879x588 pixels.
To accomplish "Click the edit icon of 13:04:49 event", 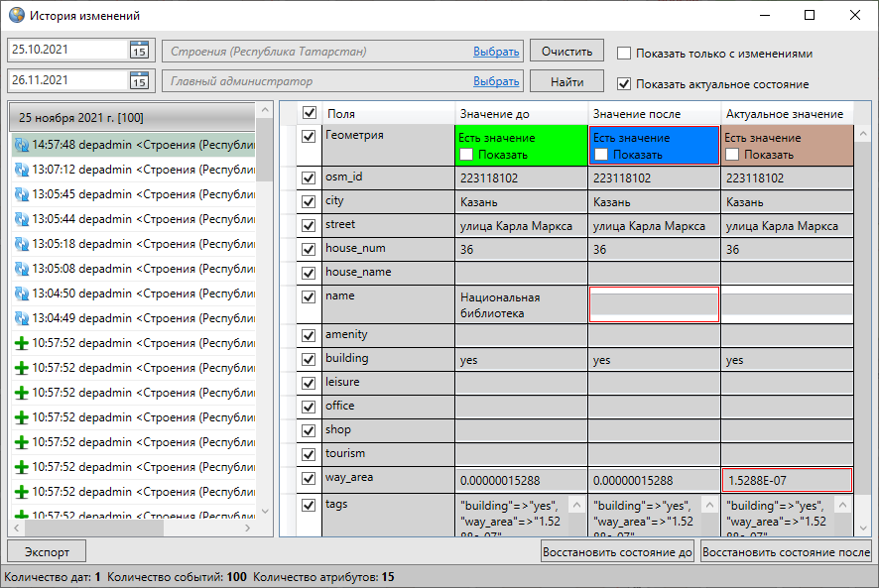I will tap(21, 318).
